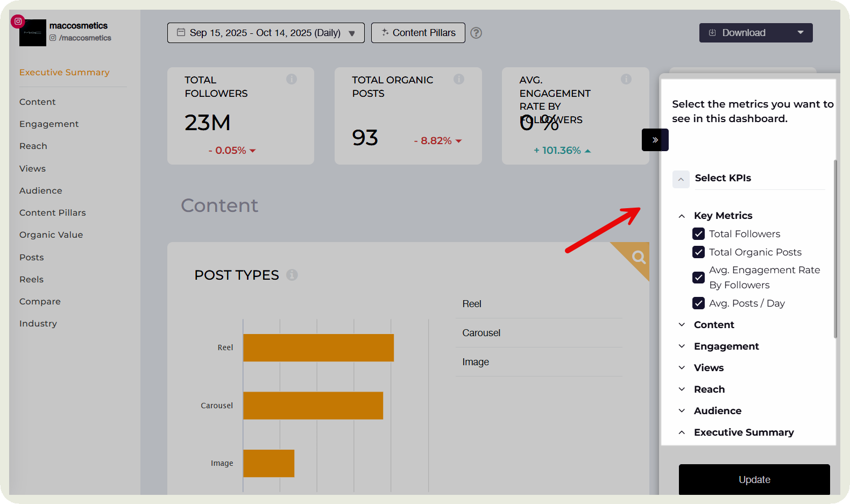Go to Organic Value in sidebar
Viewport: 850px width, 504px height.
point(51,235)
